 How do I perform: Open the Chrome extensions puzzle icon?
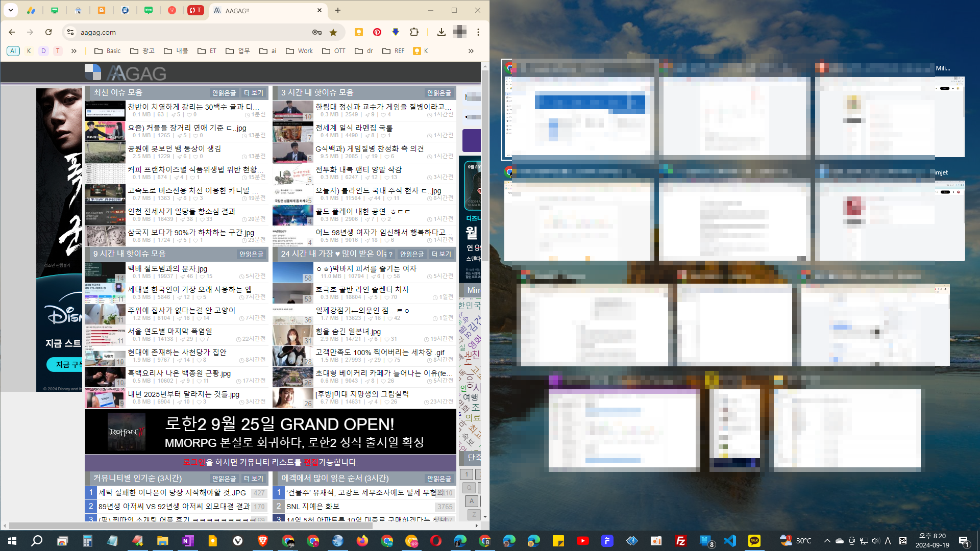coord(414,32)
